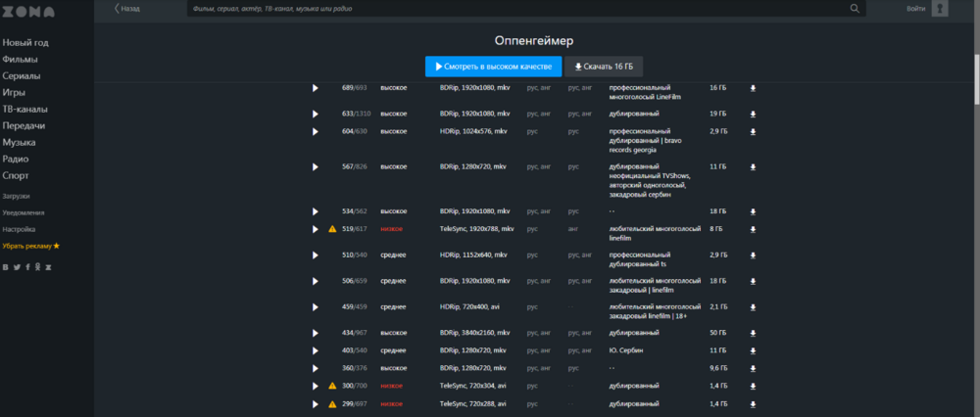This screenshot has width=980, height=417.
Task: Open the user profile avatar icon
Action: [940, 8]
